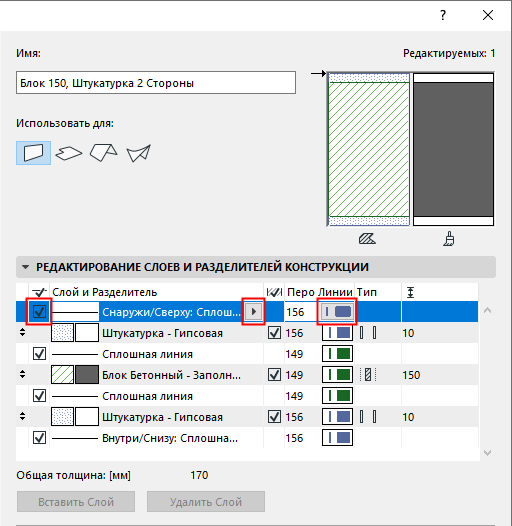Toggle end-line checkbox for the first Штукатурка layer
The width and height of the screenshot is (512, 526).
274,333
